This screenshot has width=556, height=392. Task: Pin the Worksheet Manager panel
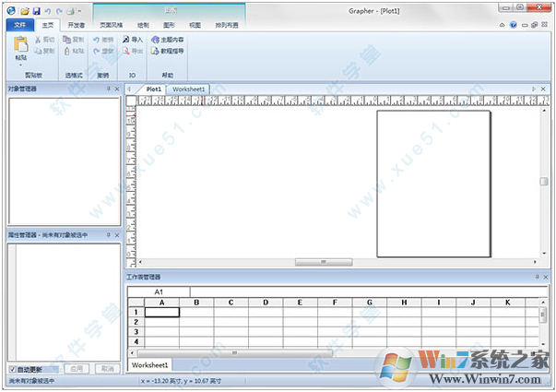(x=538, y=277)
